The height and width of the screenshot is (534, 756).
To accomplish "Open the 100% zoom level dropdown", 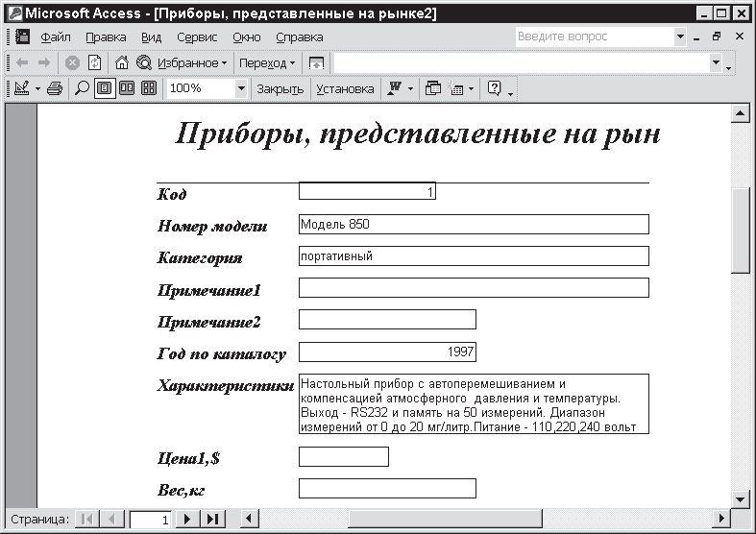I will (x=240, y=88).
